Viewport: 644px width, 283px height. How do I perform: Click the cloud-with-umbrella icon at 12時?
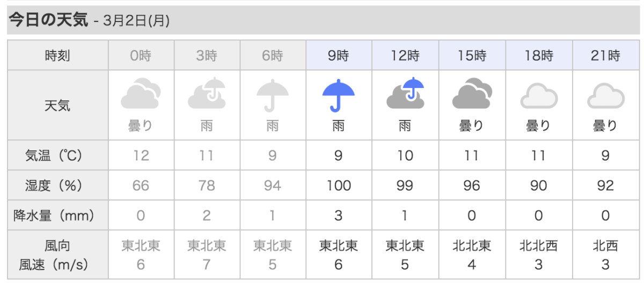point(405,93)
